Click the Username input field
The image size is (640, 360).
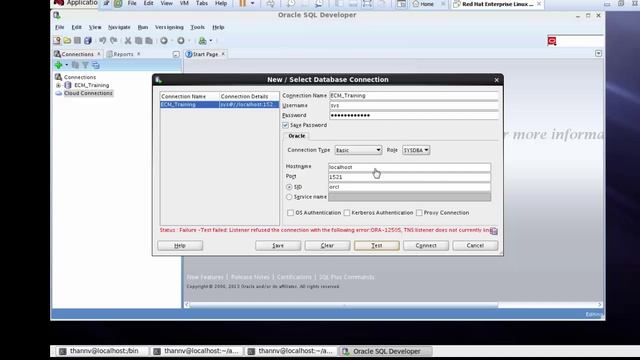pos(413,105)
